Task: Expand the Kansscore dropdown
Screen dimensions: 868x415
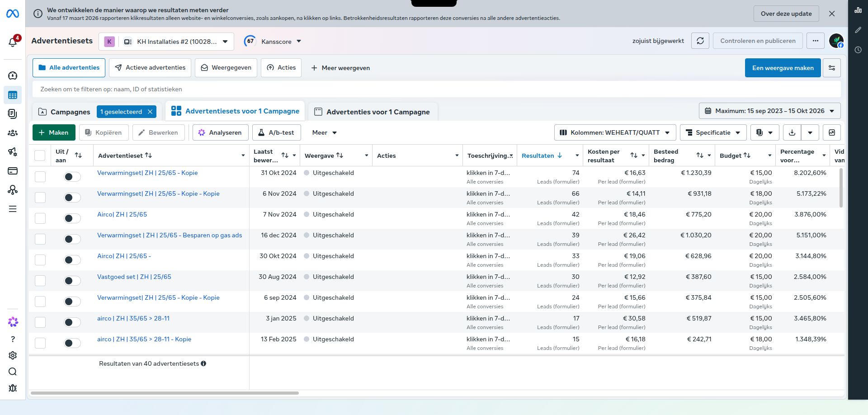Action: tap(273, 42)
